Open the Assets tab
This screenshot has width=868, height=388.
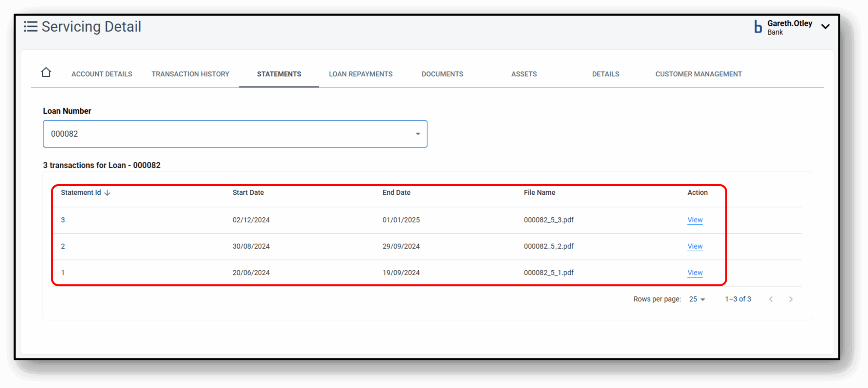[x=524, y=74]
